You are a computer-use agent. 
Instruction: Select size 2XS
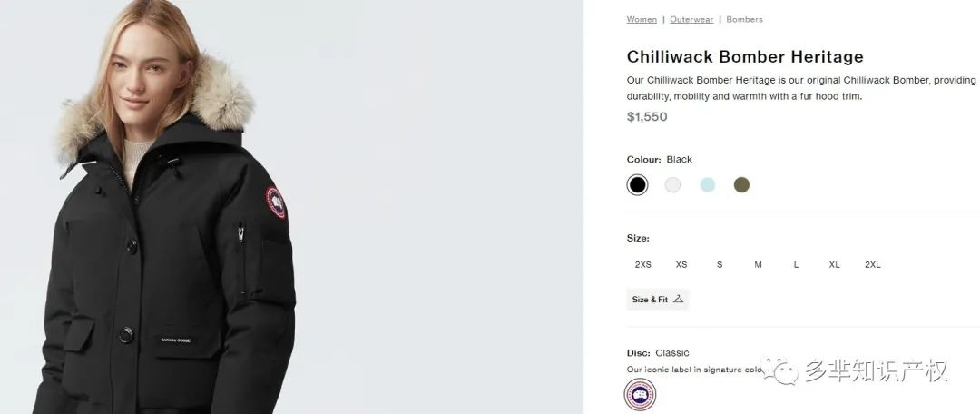tap(643, 264)
